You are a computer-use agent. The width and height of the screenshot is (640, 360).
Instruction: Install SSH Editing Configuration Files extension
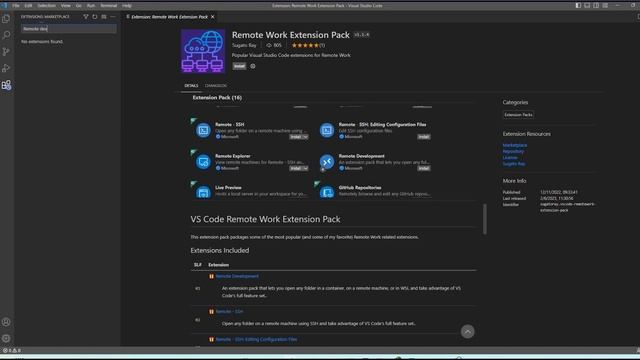coord(424,137)
